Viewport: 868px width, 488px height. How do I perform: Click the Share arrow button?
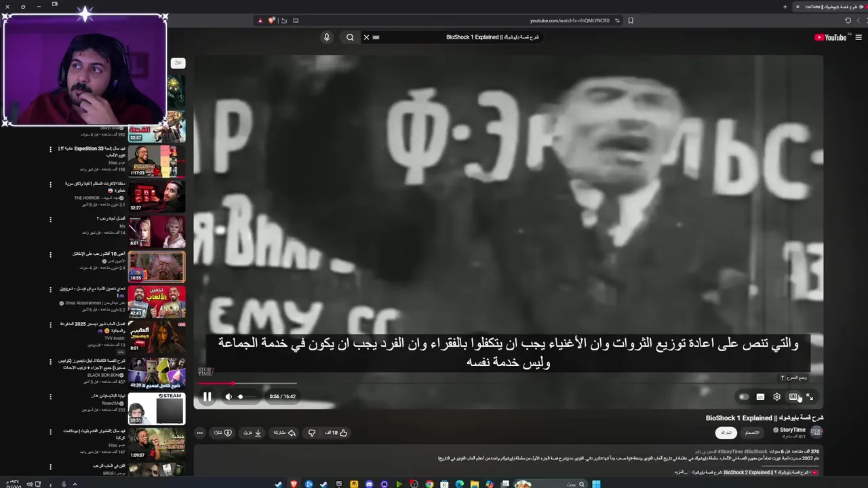pos(285,432)
